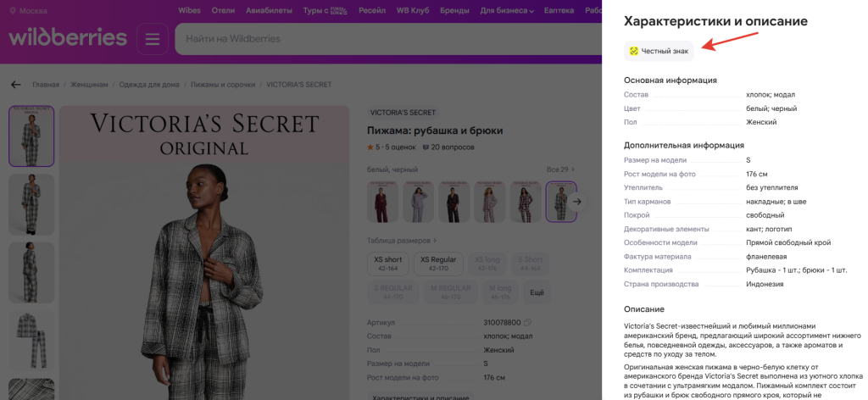Show next color variants with arrow button
This screenshot has height=400, width=868.
(577, 202)
